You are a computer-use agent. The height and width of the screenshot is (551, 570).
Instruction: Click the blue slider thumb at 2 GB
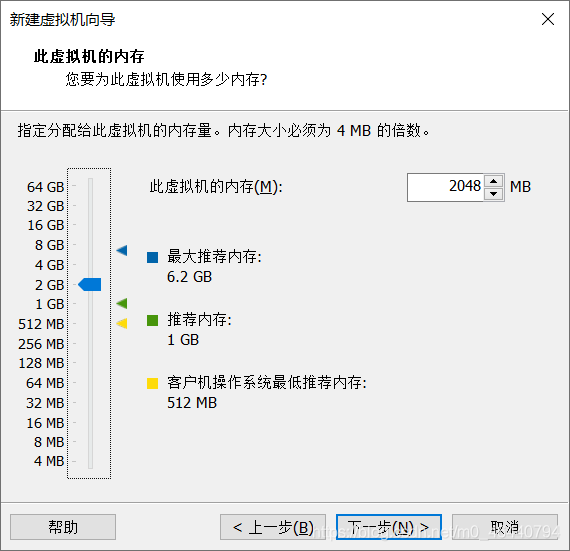[x=90, y=284]
